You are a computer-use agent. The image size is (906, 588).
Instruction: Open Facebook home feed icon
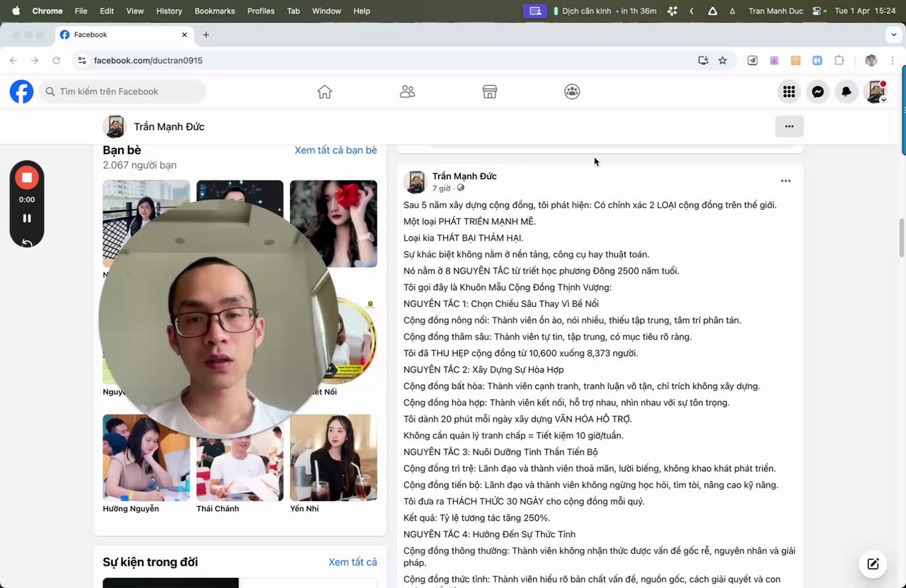[324, 91]
